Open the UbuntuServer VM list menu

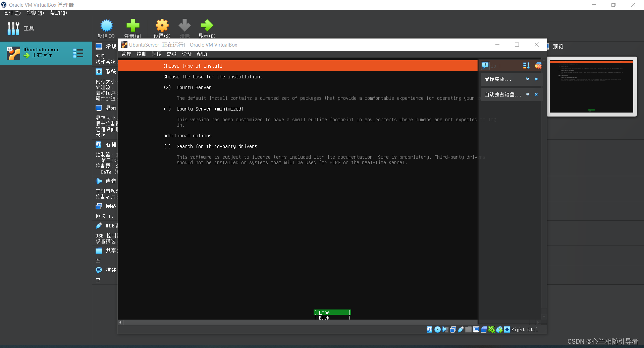tap(78, 53)
